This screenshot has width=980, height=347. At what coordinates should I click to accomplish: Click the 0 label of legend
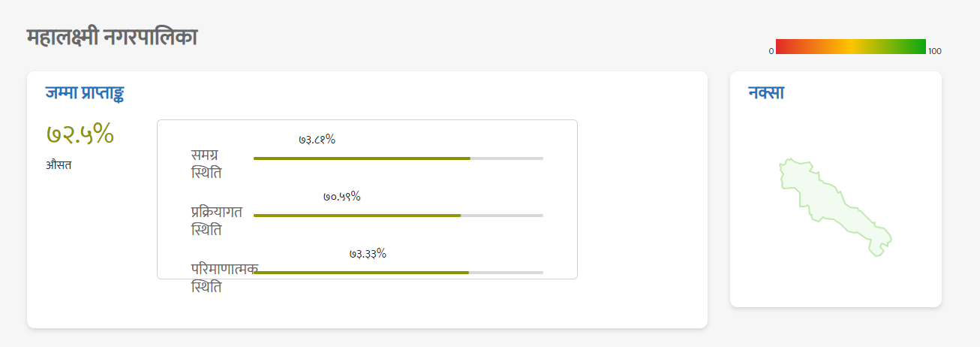tap(771, 51)
